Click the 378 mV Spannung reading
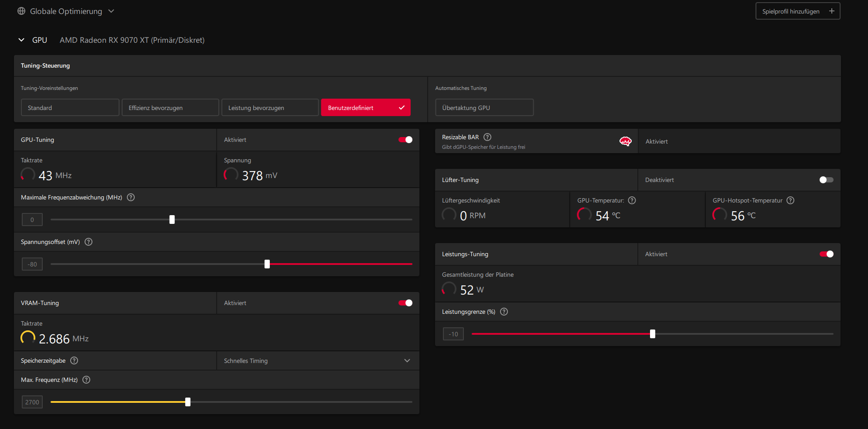The height and width of the screenshot is (429, 868). click(259, 175)
